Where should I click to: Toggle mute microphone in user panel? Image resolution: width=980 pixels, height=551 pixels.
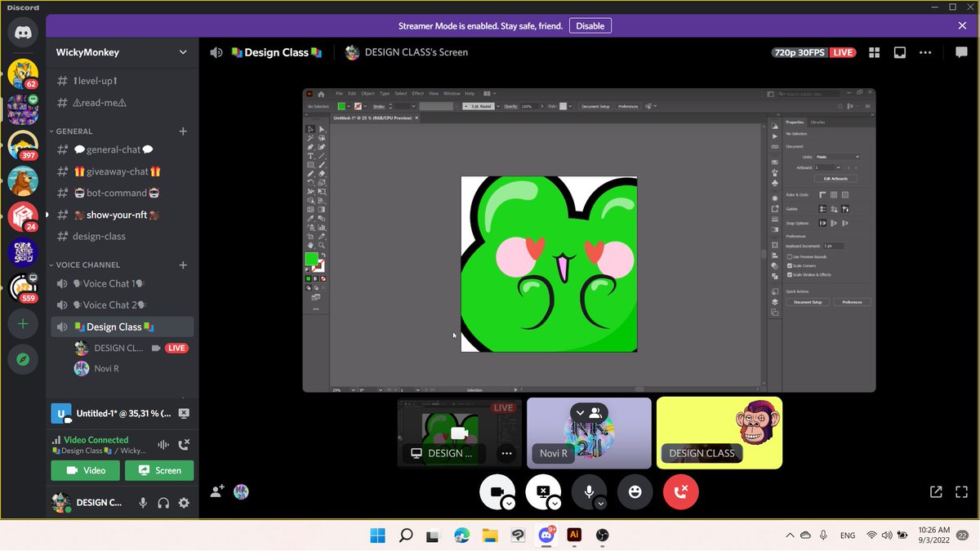(143, 503)
